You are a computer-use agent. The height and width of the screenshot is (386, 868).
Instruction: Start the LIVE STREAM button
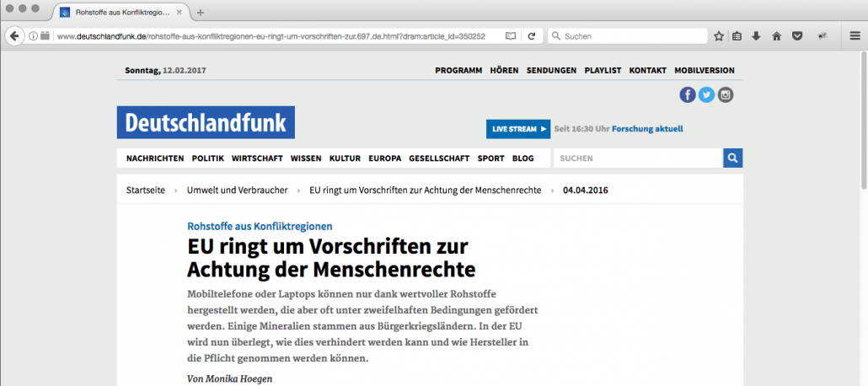pos(518,129)
